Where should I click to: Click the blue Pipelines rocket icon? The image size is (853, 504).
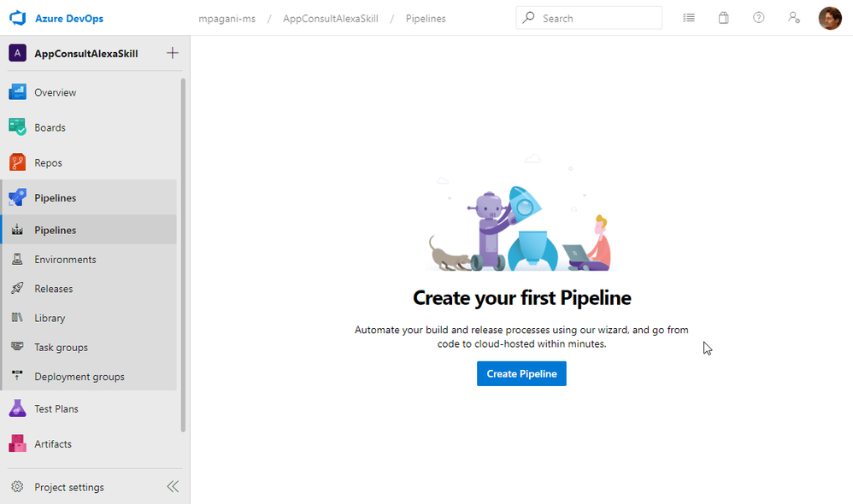pos(17,197)
